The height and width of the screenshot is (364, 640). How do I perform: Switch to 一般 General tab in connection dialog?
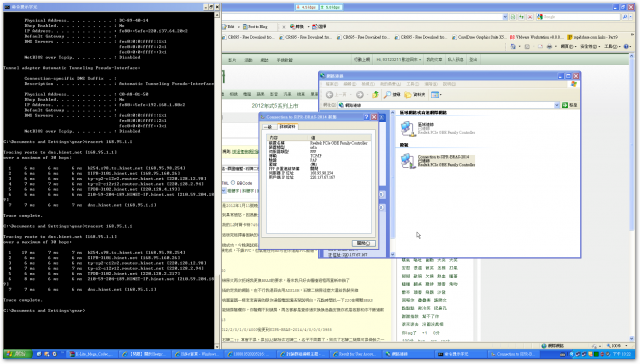coord(269,127)
